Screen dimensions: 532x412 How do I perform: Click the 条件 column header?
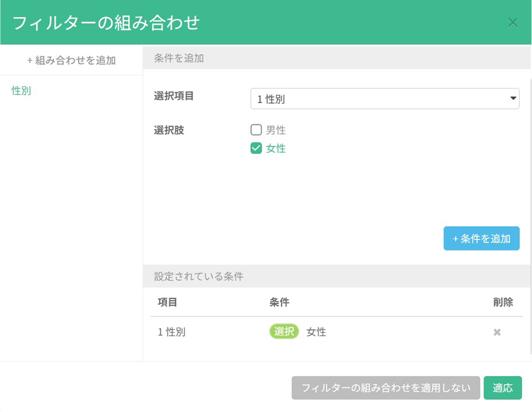[279, 302]
